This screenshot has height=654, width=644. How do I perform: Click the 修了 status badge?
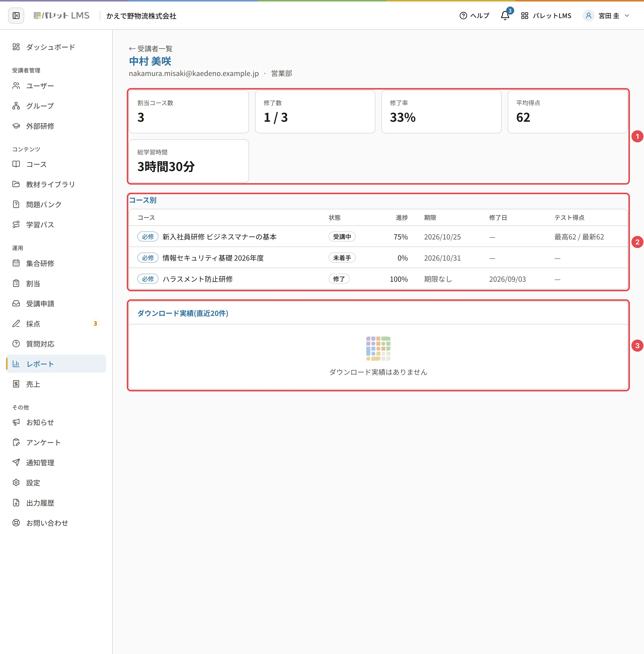point(339,279)
